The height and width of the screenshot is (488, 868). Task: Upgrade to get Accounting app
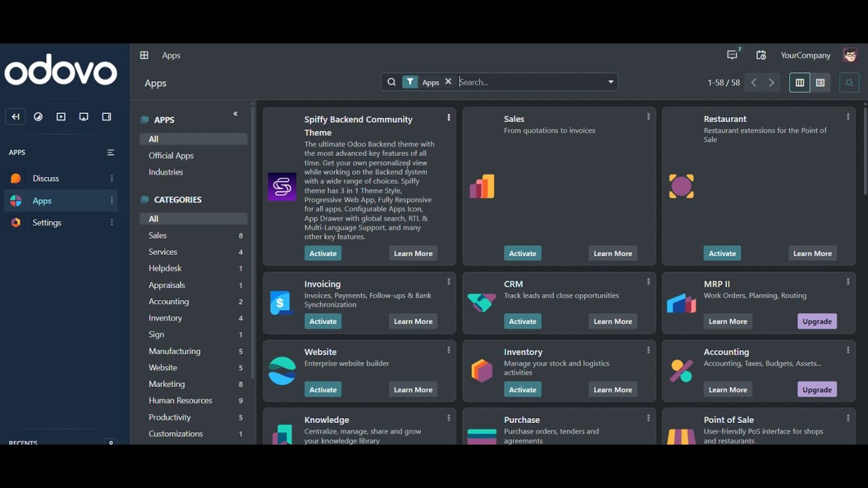pyautogui.click(x=817, y=390)
